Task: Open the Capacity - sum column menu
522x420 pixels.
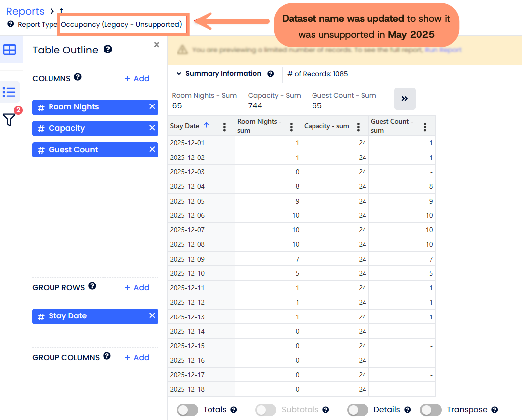Action: 359,127
